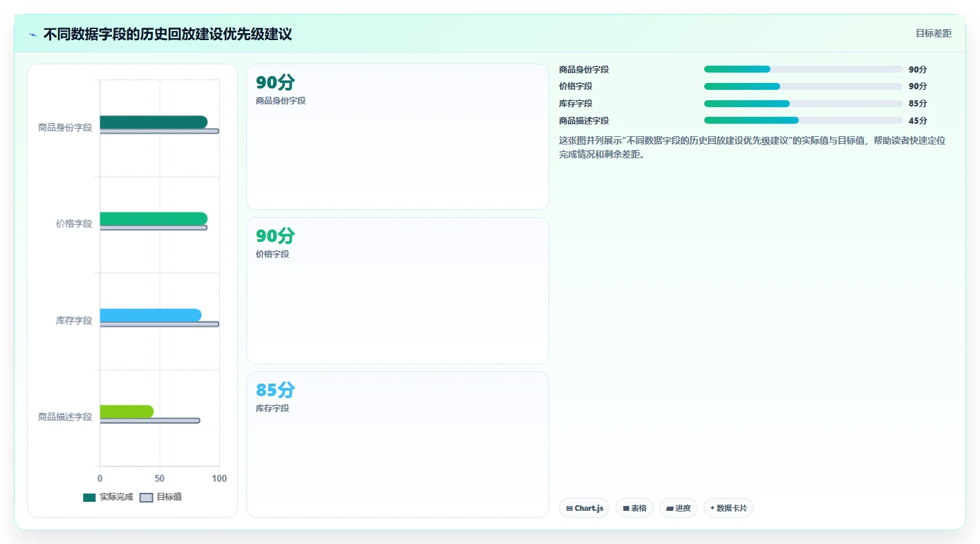Click the 商品身份字段 progress bar
Screen dimensions: 980x544
pos(803,69)
